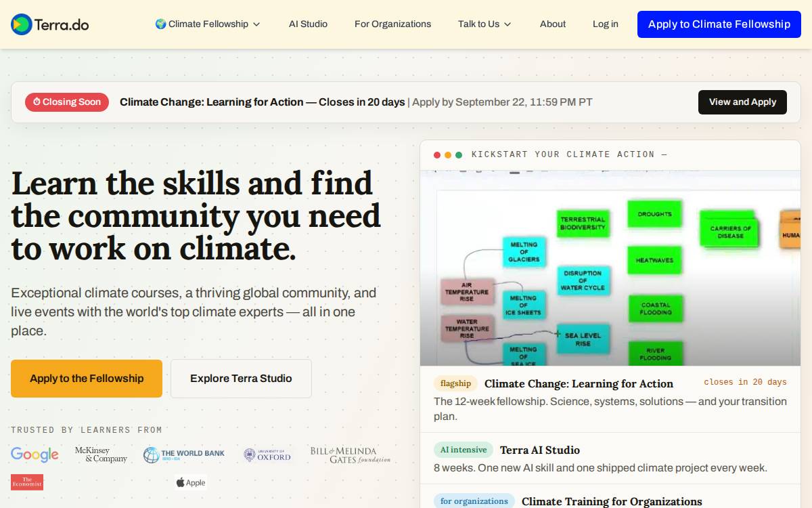Open Climate Change: Learning for Action course
Screen dimensions: 812x508
click(579, 383)
